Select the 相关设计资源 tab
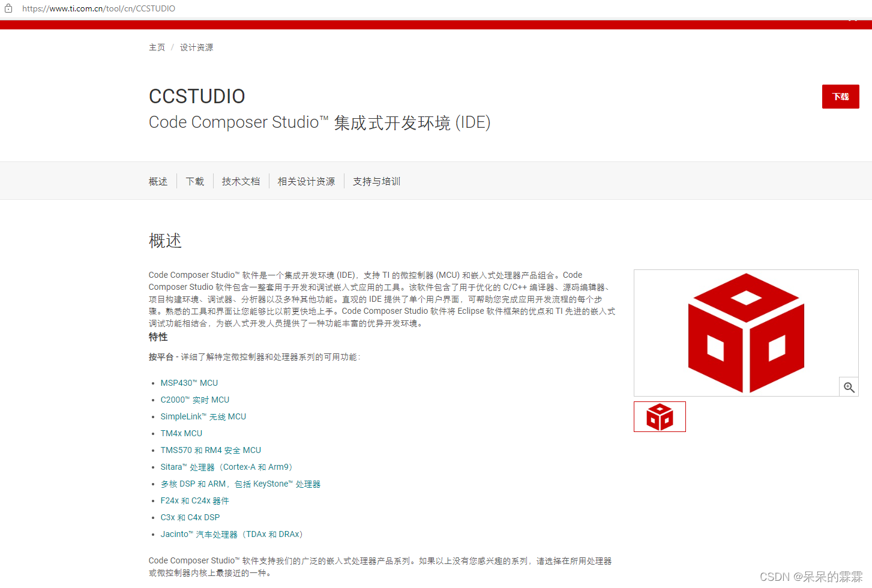The image size is (872, 588). pyautogui.click(x=306, y=181)
